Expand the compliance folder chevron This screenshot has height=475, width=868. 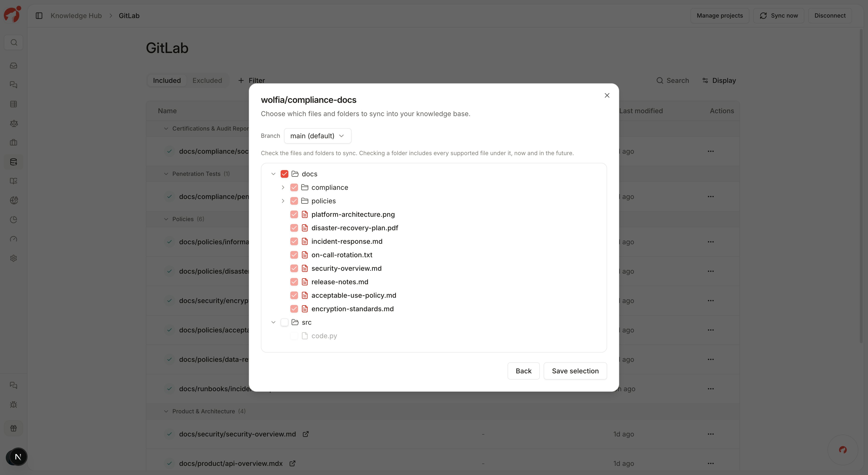[283, 187]
